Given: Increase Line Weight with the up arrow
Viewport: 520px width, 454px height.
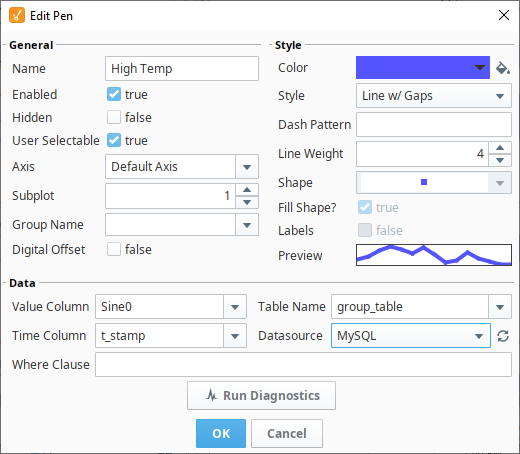Looking at the screenshot, I should 500,148.
